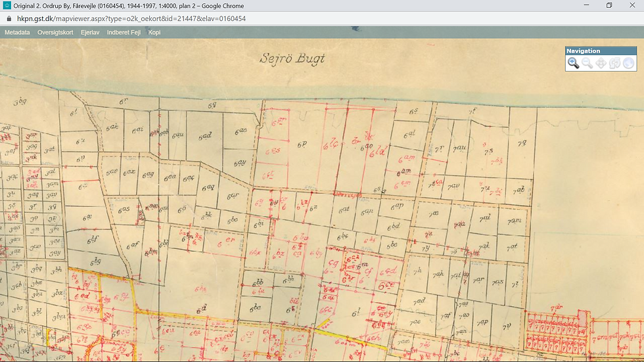The image size is (644, 362).
Task: Click Indberet Fejl to report an error
Action: click(x=124, y=32)
